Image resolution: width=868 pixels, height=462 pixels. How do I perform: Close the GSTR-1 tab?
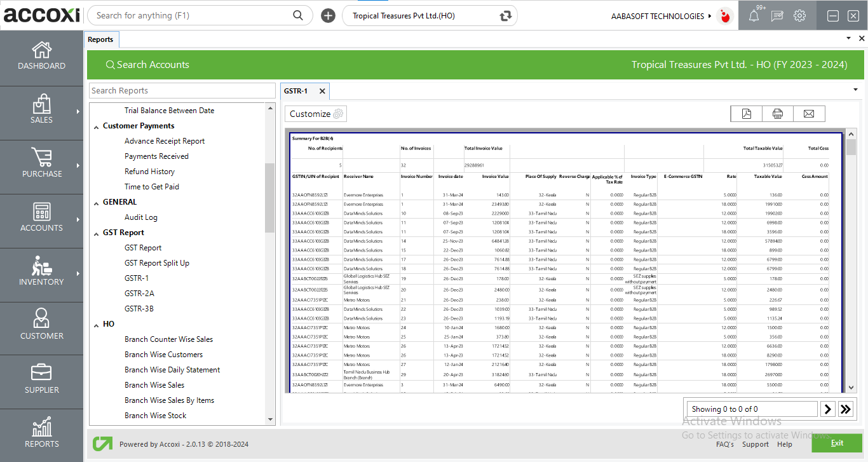(322, 91)
